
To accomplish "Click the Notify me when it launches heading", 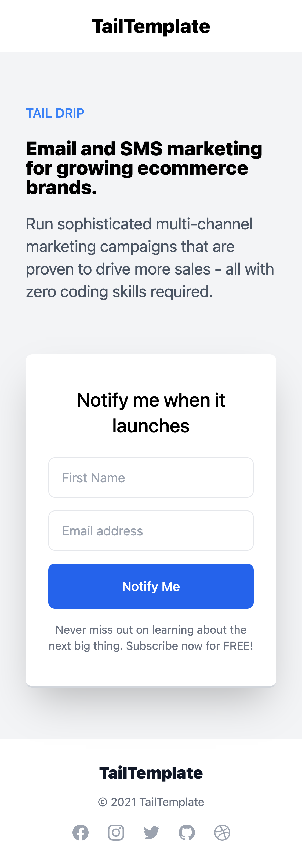I will [151, 413].
